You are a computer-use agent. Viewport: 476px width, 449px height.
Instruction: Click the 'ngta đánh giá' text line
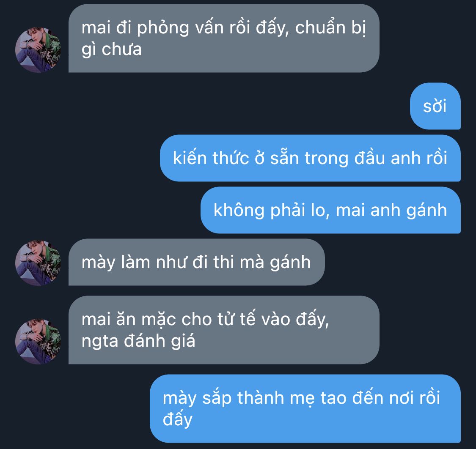click(x=138, y=341)
